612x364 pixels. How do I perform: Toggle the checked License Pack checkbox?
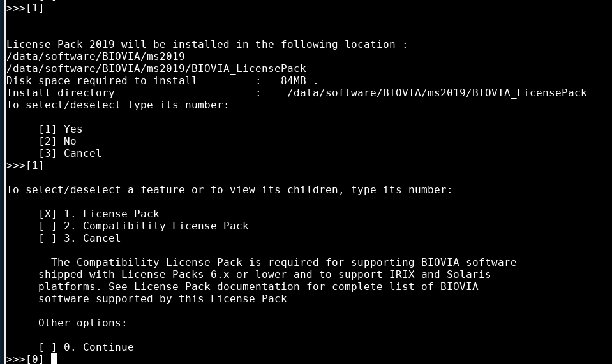pos(48,214)
